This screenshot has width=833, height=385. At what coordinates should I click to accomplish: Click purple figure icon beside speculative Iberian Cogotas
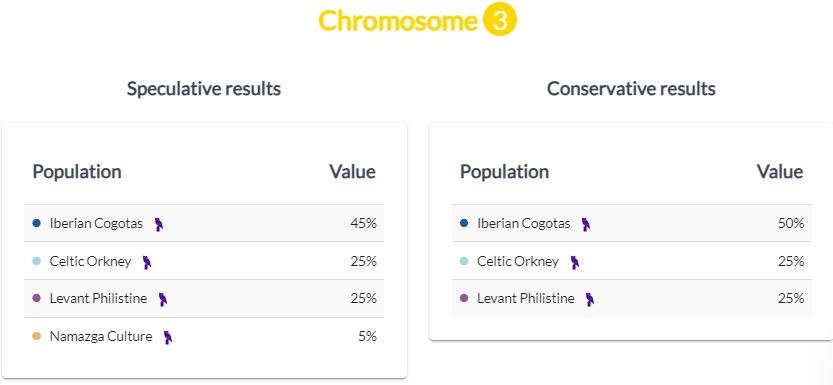(x=158, y=224)
